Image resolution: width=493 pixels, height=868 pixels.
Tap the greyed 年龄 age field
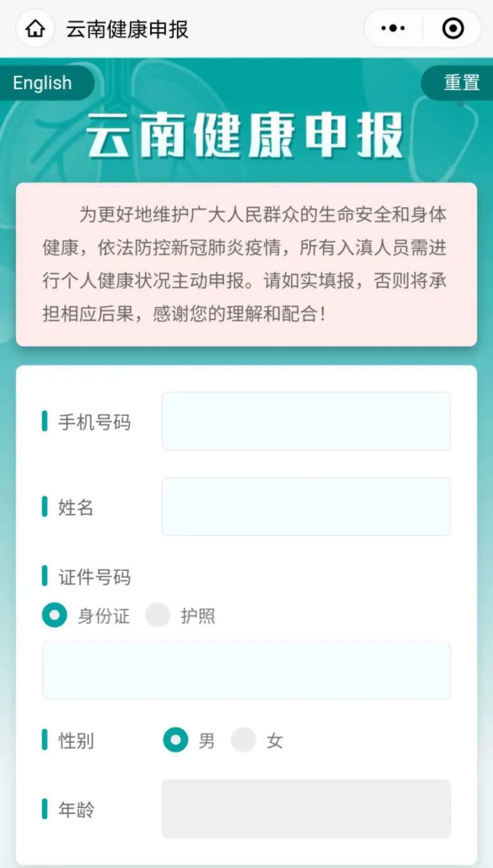point(306,809)
